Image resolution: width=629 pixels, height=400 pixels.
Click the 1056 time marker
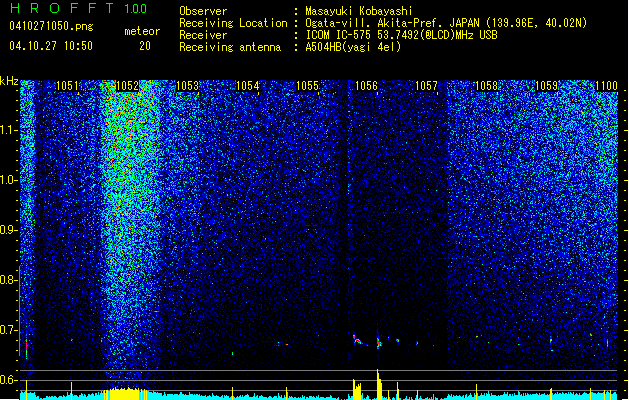coord(366,86)
